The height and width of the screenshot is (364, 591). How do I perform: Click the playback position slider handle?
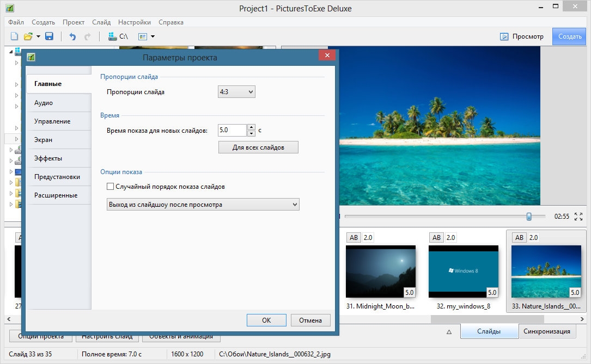click(x=529, y=217)
